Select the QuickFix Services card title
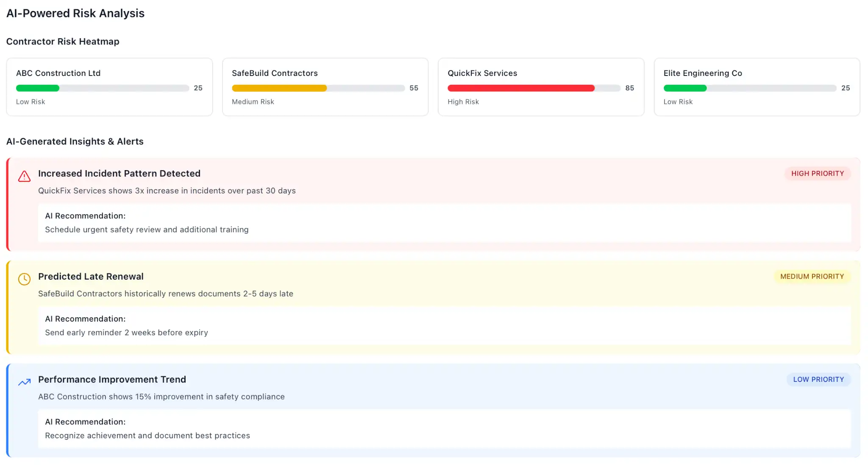The image size is (868, 465). pos(482,73)
